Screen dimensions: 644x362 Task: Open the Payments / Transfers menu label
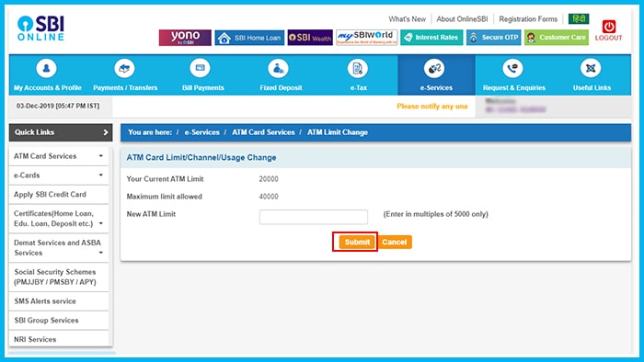point(125,87)
